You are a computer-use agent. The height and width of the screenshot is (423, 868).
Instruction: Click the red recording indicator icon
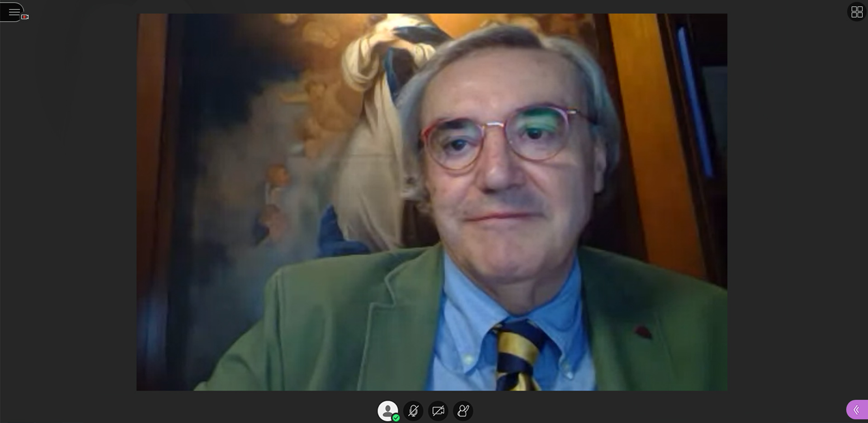[25, 17]
